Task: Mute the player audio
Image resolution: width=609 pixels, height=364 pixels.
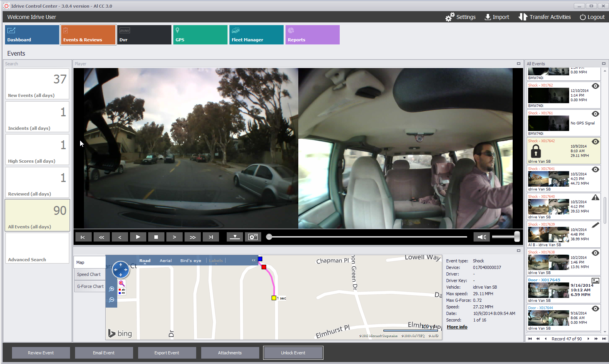Action: click(x=482, y=237)
